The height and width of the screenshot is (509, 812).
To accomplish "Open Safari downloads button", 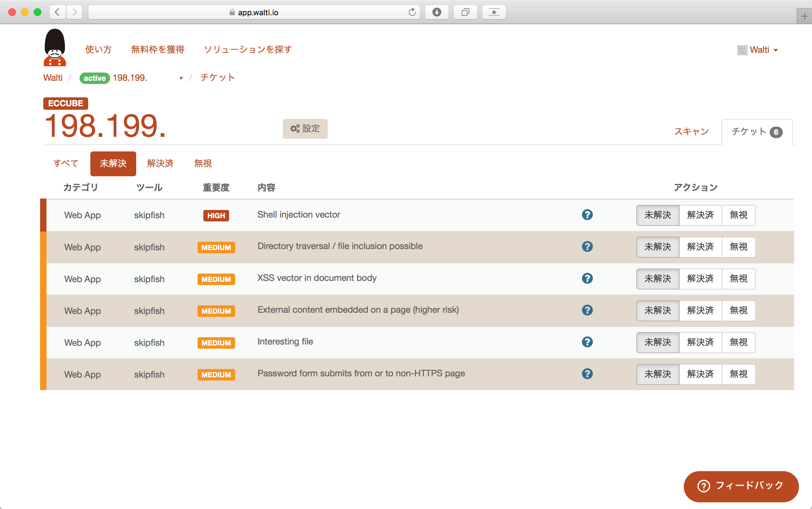I will point(437,12).
